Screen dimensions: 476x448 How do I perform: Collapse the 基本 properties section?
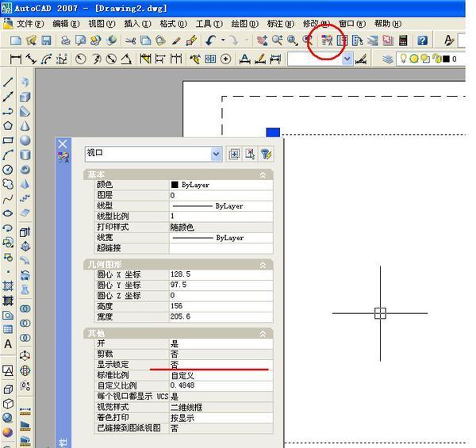[x=263, y=174]
